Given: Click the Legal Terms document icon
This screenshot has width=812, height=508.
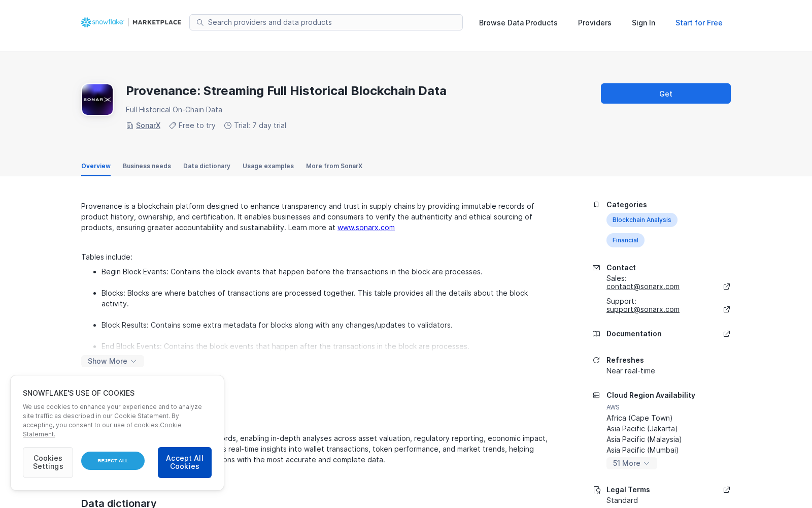Looking at the screenshot, I should [597, 490].
